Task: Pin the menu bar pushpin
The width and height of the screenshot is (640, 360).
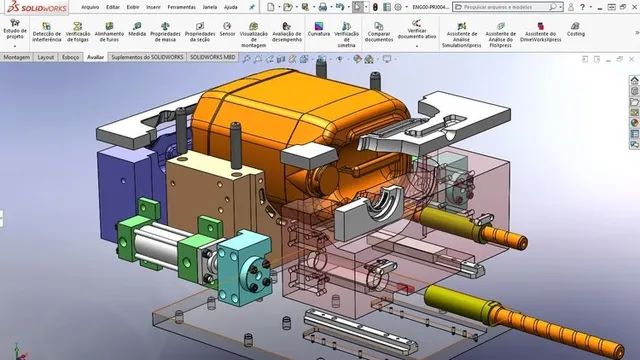Action: coord(252,7)
